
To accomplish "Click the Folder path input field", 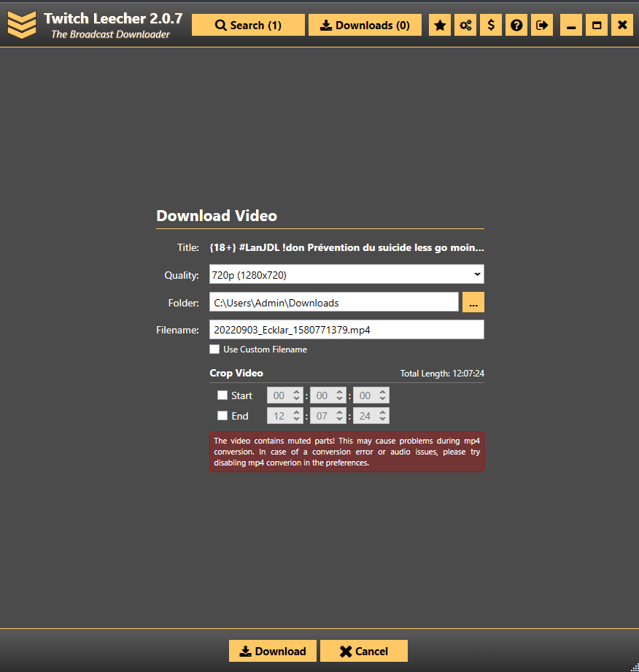I will click(334, 303).
